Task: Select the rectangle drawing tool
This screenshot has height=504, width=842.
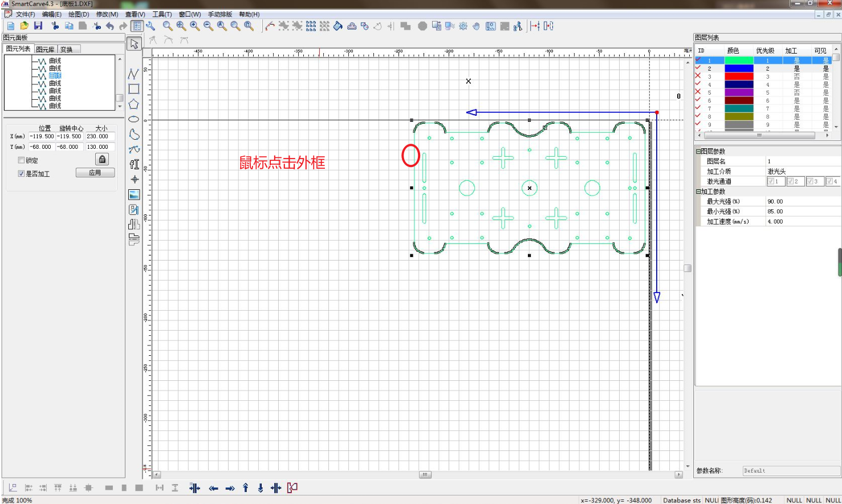Action: point(134,88)
